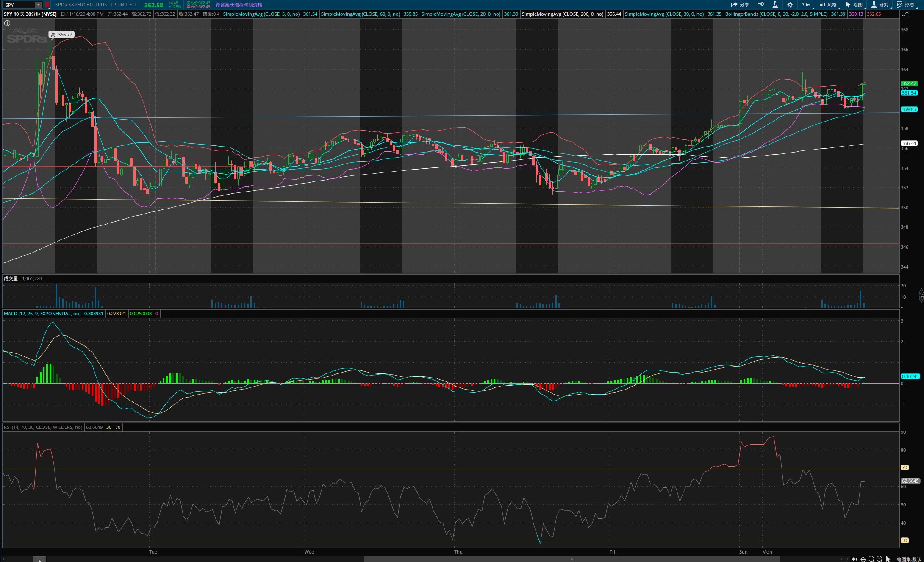924x562 pixels.
Task: Click the Fri date label on time axis
Action: 612,552
